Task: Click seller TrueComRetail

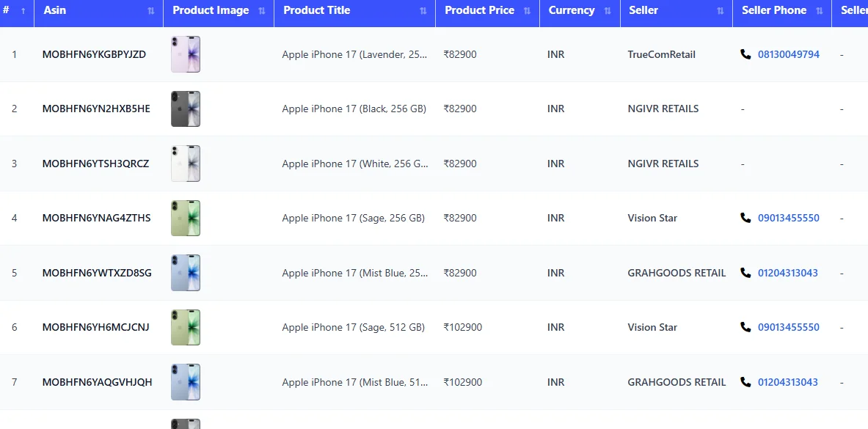Action: [x=662, y=54]
